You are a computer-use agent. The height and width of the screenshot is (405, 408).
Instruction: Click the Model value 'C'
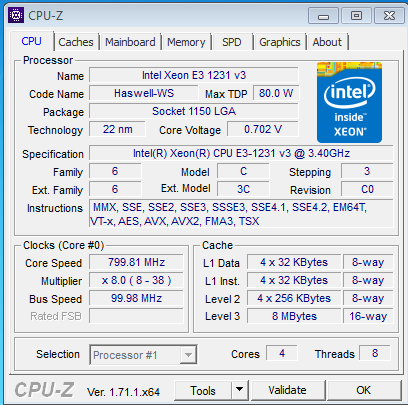tap(243, 171)
